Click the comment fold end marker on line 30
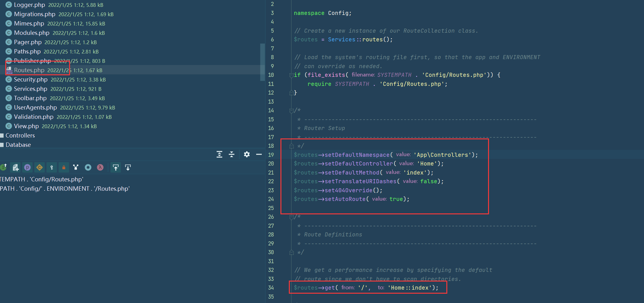The width and height of the screenshot is (644, 303). pos(291,252)
